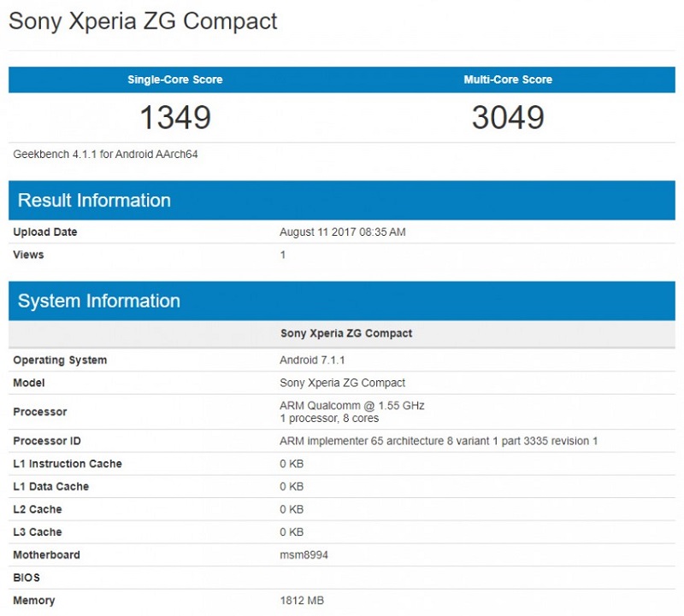Click the 1812 MB memory entry
The height and width of the screenshot is (616, 684).
[303, 601]
